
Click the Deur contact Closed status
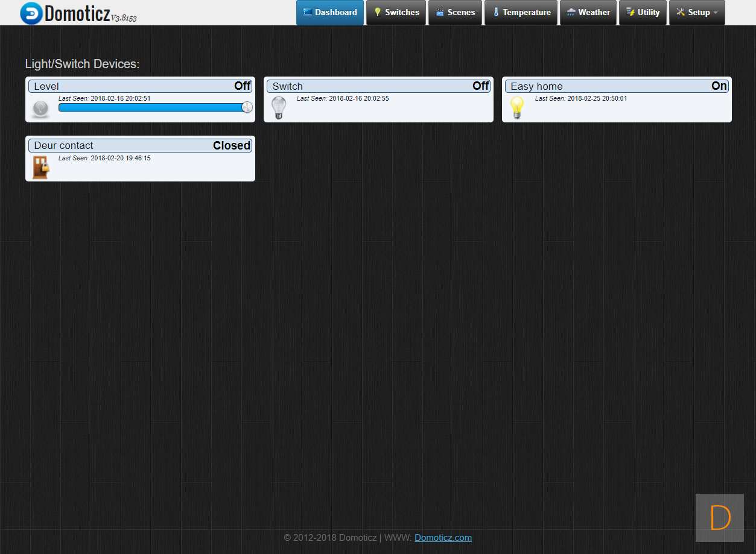232,145
